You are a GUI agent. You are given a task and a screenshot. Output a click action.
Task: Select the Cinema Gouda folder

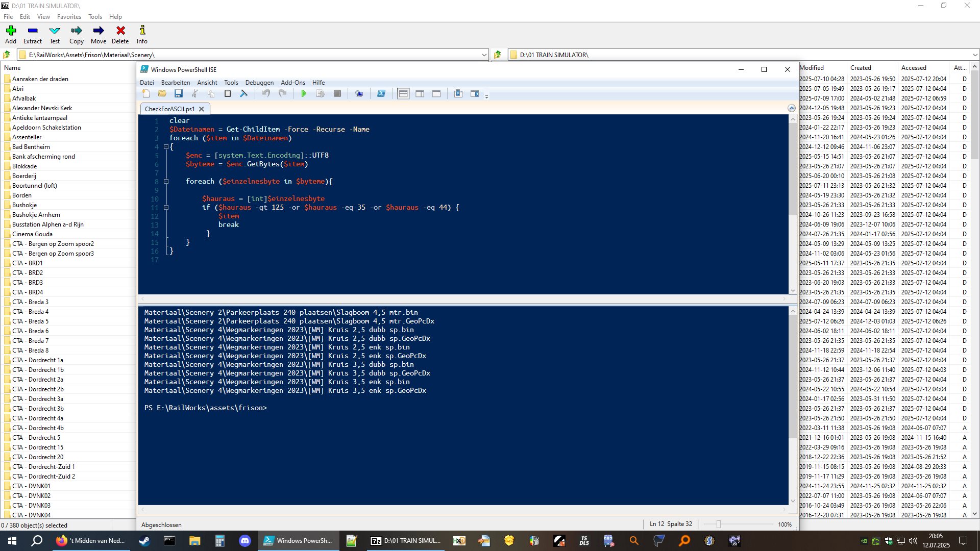[32, 234]
